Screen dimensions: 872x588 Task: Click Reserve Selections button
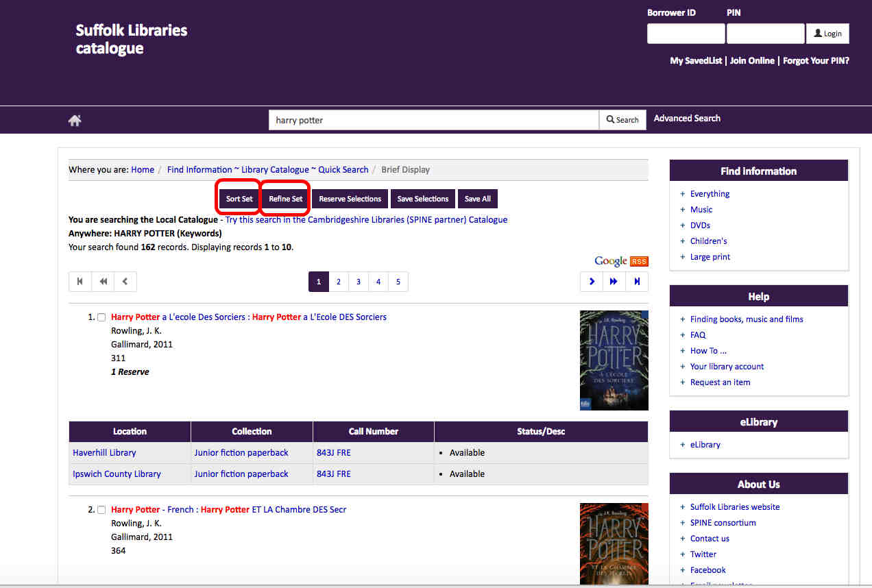click(x=350, y=199)
